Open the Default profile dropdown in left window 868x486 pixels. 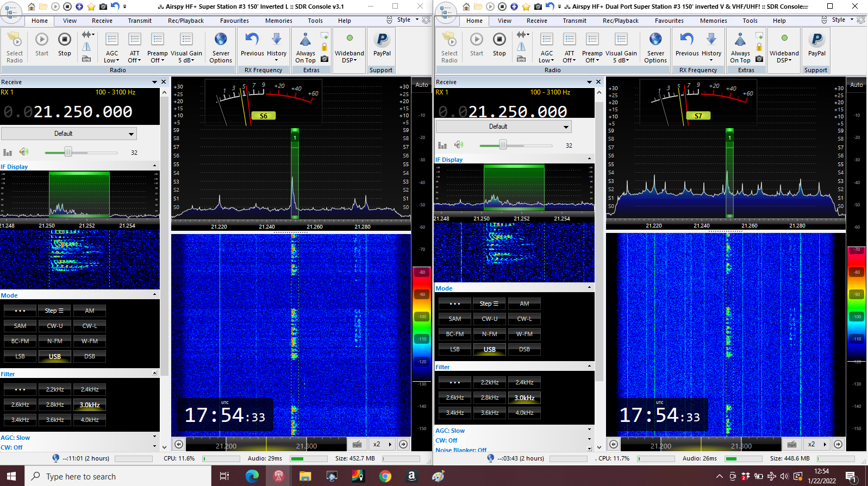click(x=69, y=134)
